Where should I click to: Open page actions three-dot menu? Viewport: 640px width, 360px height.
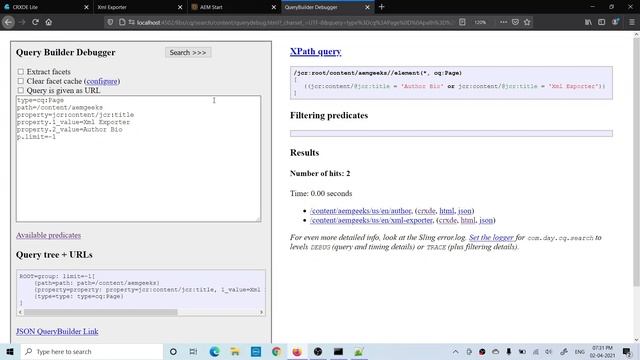tap(503, 22)
